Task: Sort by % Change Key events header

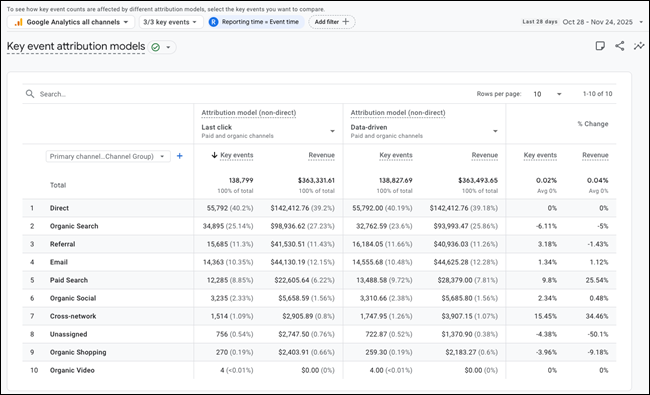Action: point(540,155)
